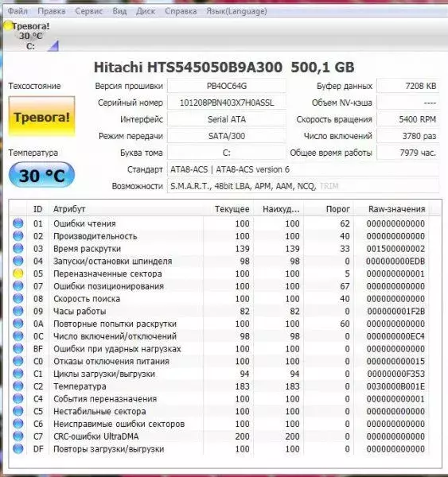Click status icon for C6 Неисправимые ошибки секторов

[x=18, y=424]
